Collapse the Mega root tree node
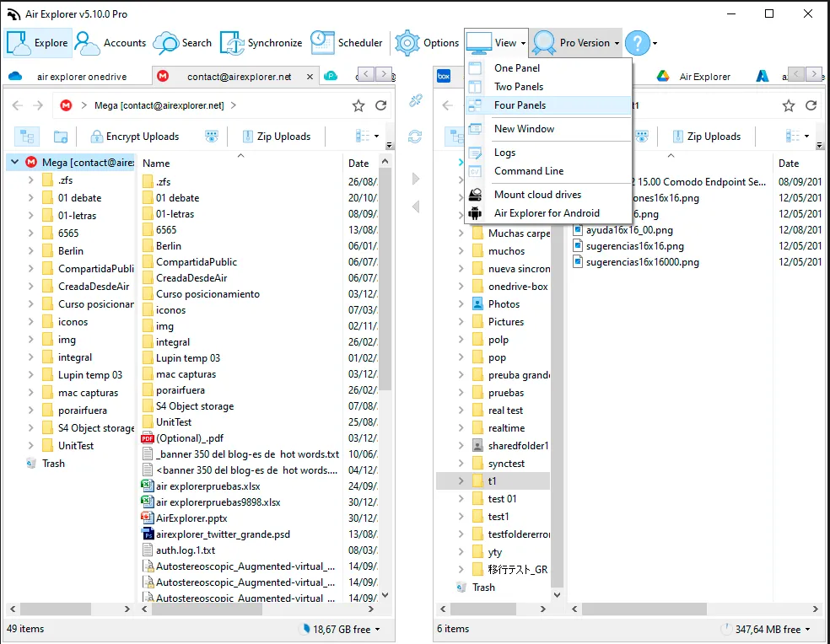This screenshot has height=644, width=830. (15, 163)
